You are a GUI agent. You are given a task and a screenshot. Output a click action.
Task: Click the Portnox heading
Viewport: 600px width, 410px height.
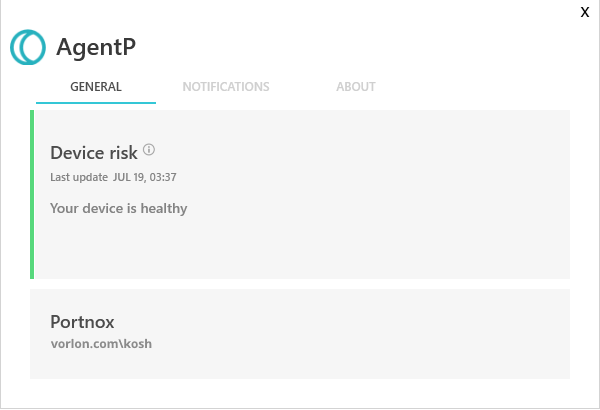point(82,322)
